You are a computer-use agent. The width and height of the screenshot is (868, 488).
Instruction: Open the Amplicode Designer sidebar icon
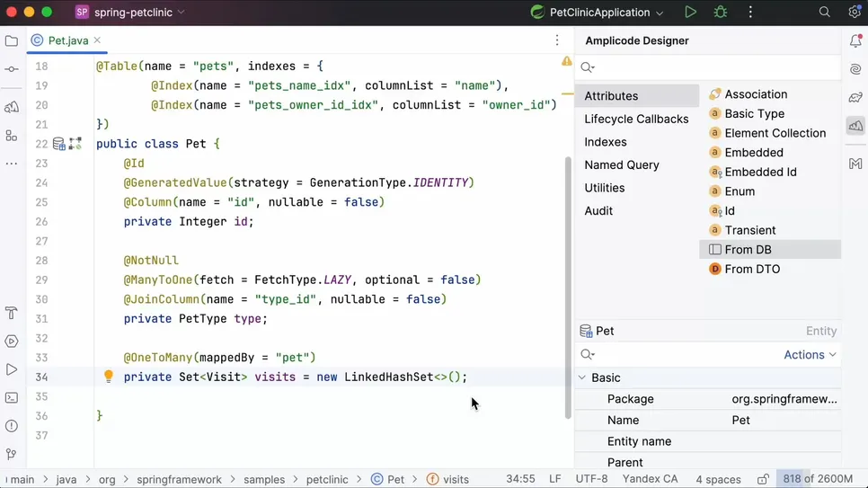855,126
